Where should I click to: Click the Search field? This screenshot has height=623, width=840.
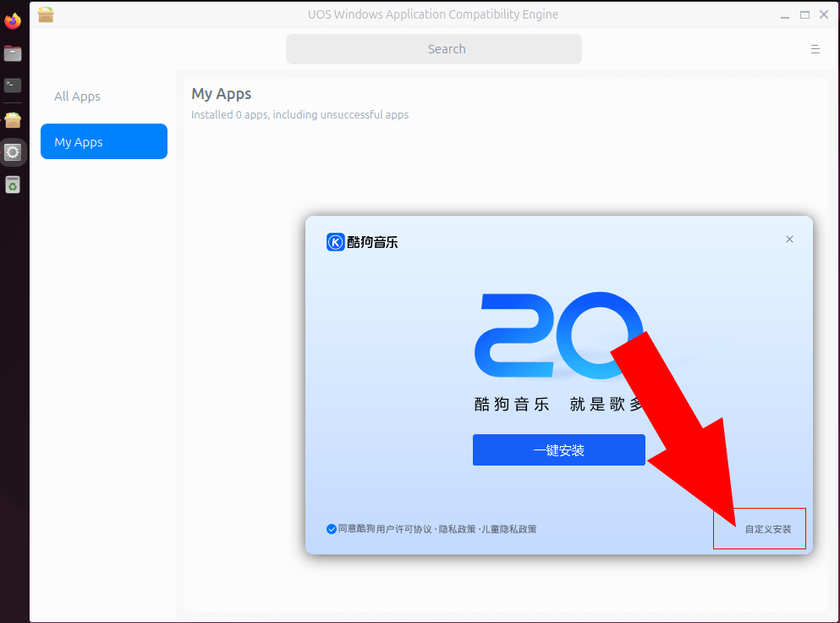point(433,49)
